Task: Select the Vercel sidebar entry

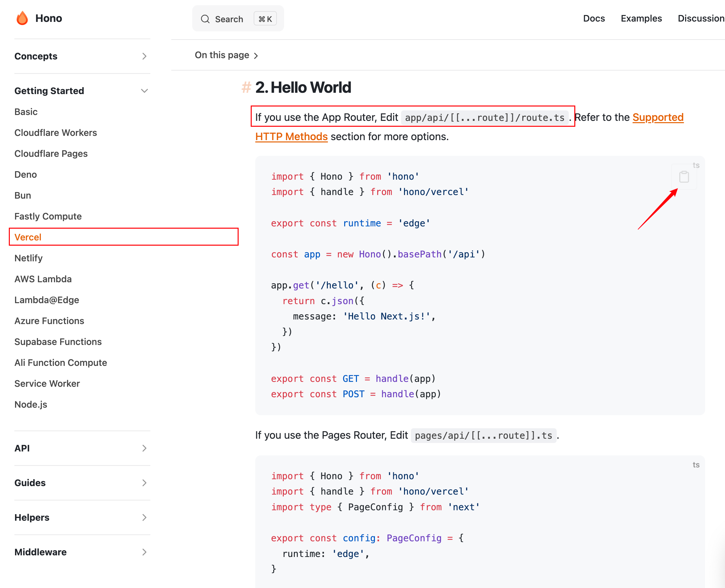Action: tap(28, 237)
